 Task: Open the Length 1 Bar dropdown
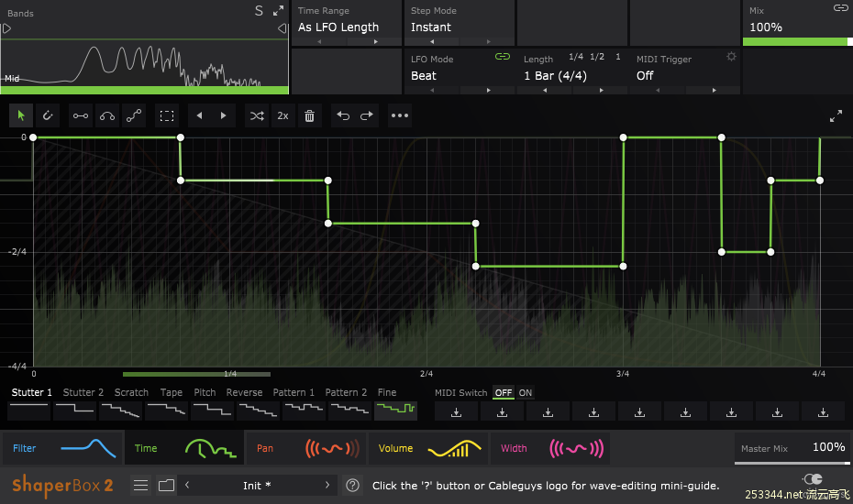tap(556, 76)
